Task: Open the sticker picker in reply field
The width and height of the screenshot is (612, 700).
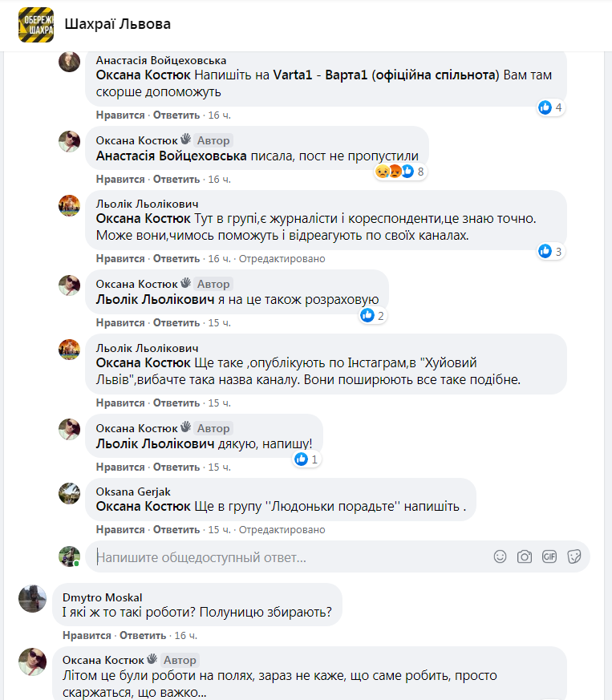Action: coord(573,556)
